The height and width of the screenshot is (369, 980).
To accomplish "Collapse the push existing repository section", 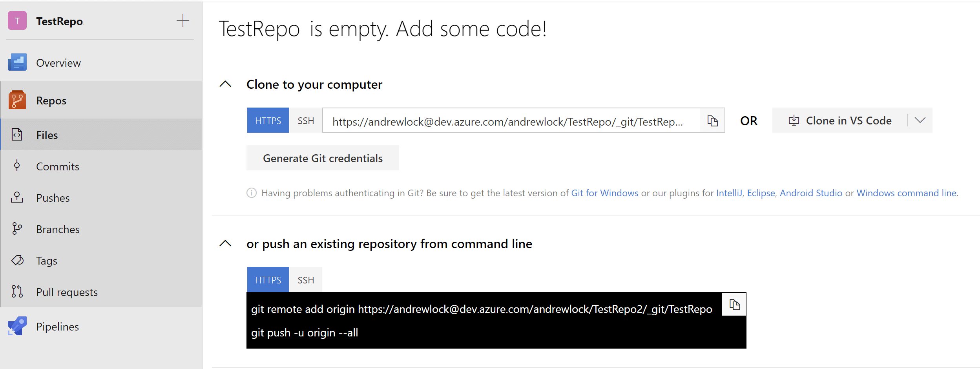I will 225,243.
